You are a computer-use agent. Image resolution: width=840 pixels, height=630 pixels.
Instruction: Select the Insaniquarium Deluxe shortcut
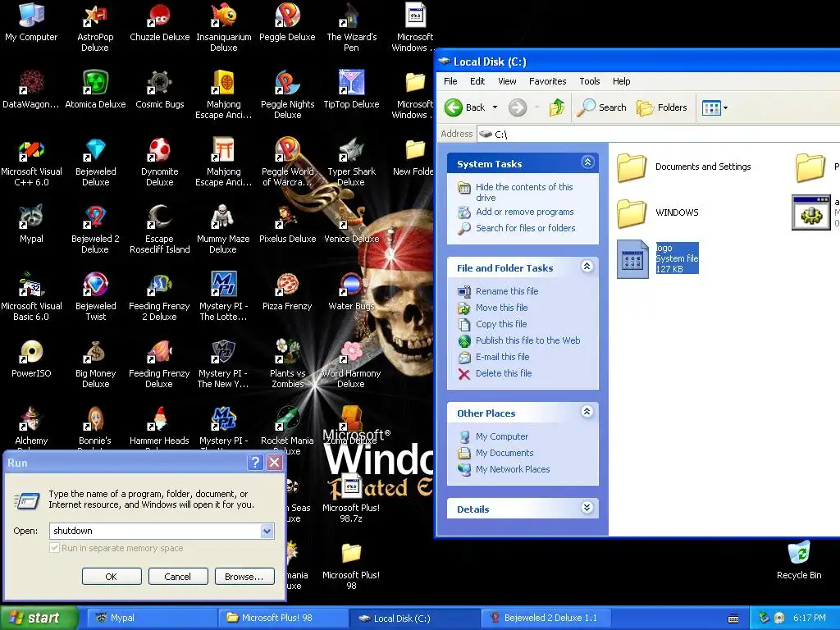click(223, 27)
